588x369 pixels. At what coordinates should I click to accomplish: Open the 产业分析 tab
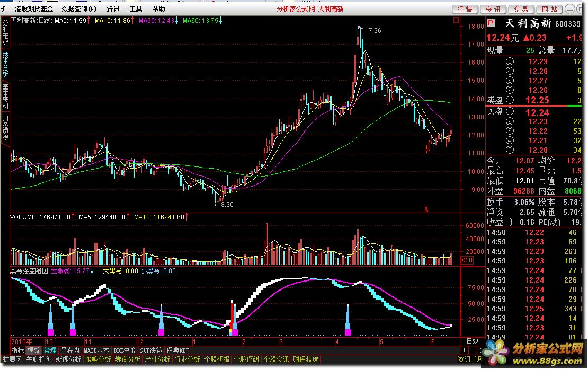click(157, 359)
